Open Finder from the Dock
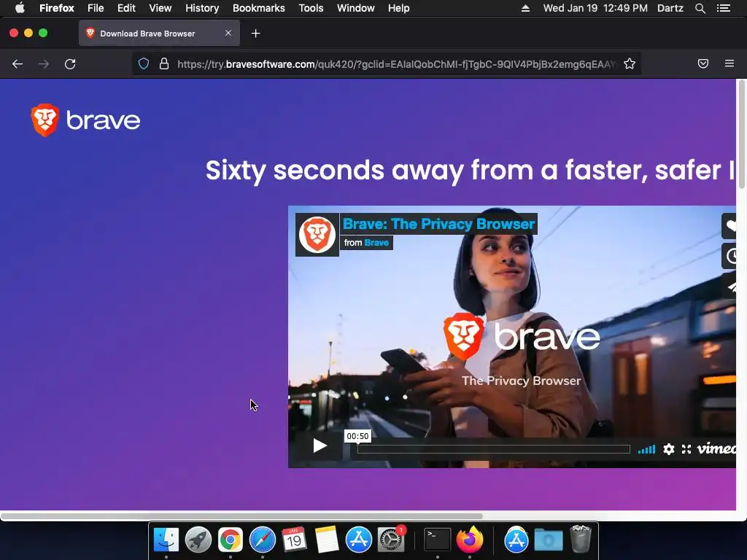This screenshot has width=747, height=560. (x=166, y=540)
